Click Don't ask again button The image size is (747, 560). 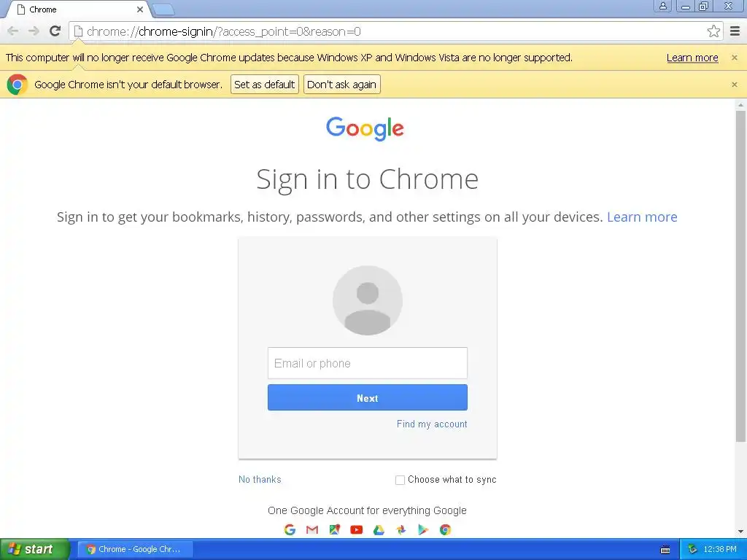pyautogui.click(x=341, y=85)
